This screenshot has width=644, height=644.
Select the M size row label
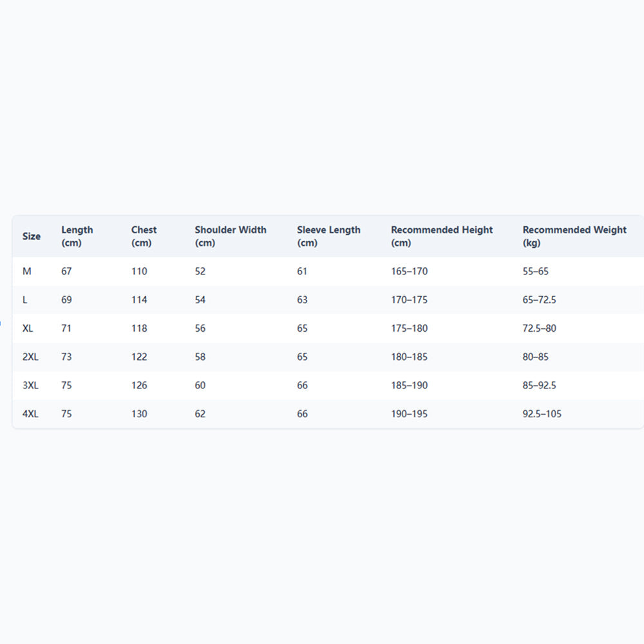point(27,271)
